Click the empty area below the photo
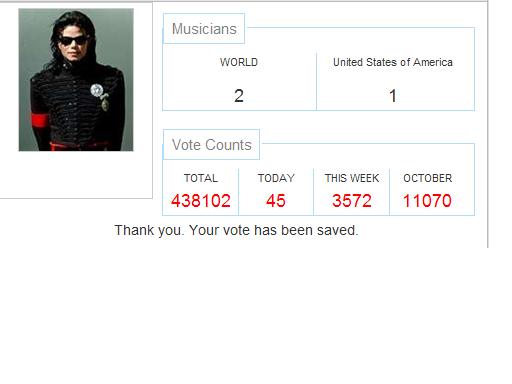The height and width of the screenshot is (384, 512). [76, 174]
